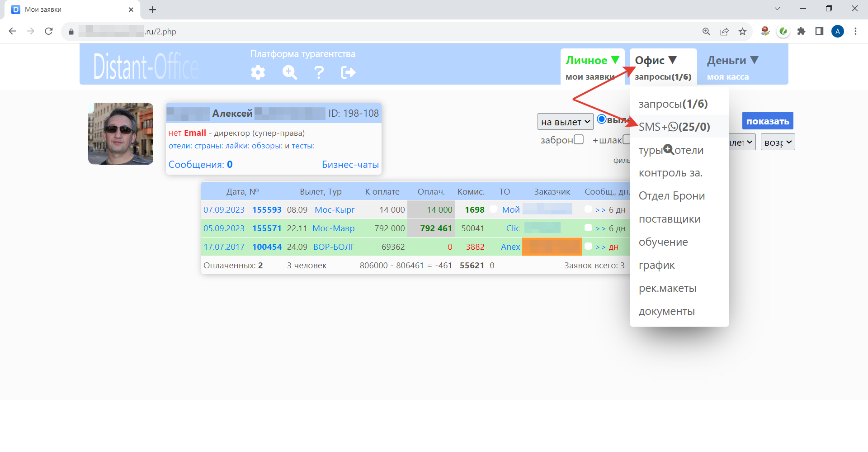Share this page icon

[x=724, y=31]
